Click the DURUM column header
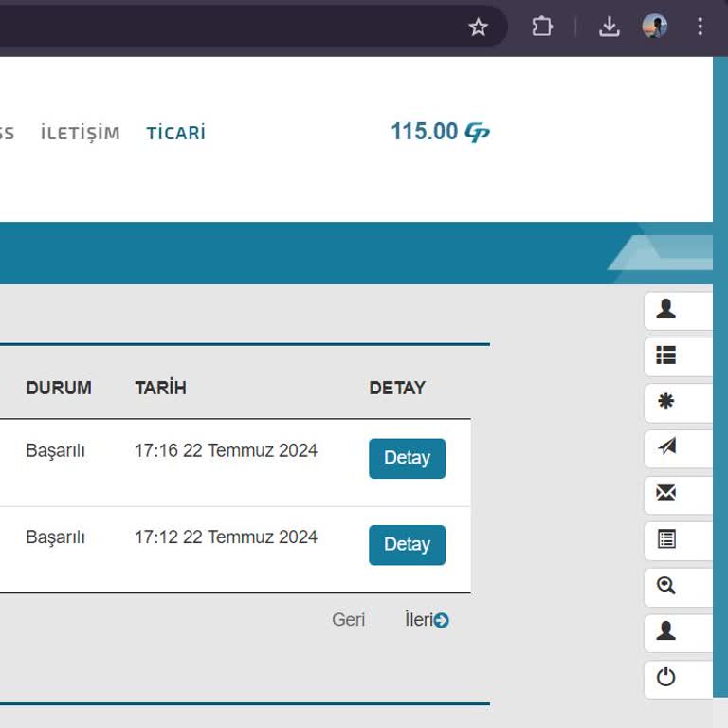Screen dimensions: 728x728 [x=59, y=388]
